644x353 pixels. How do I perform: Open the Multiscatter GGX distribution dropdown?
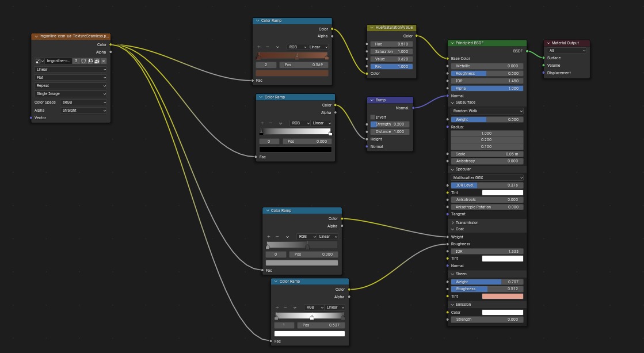tap(487, 177)
